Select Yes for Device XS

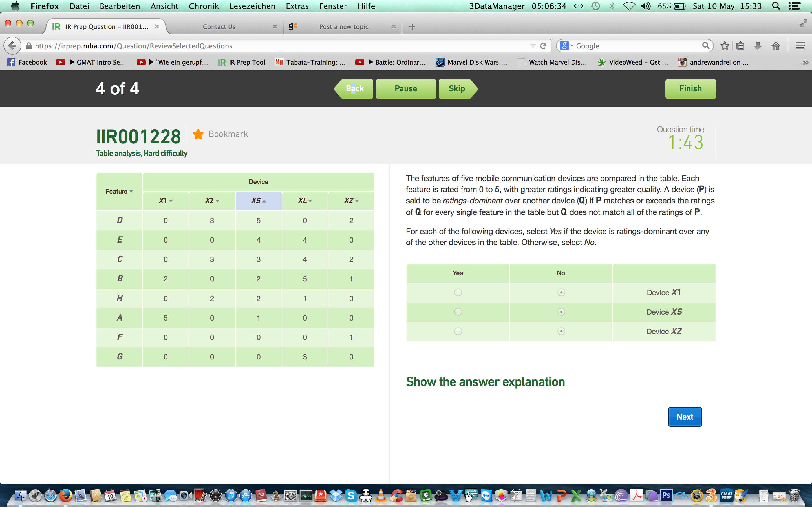pos(458,312)
